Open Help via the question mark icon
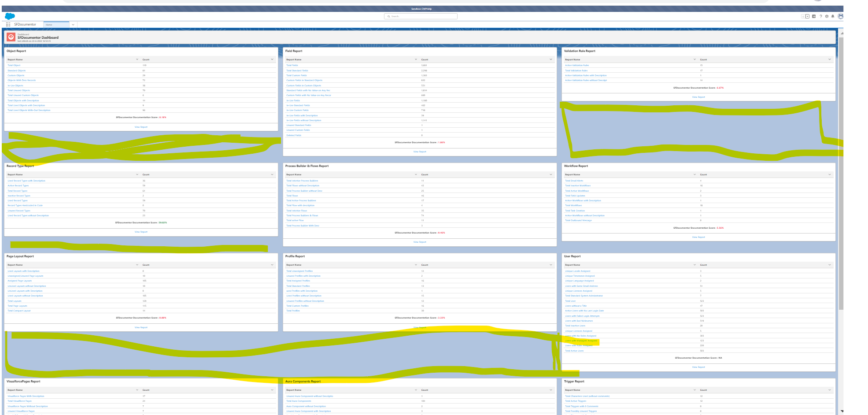Screen dimensions: 868x415 pos(820,16)
